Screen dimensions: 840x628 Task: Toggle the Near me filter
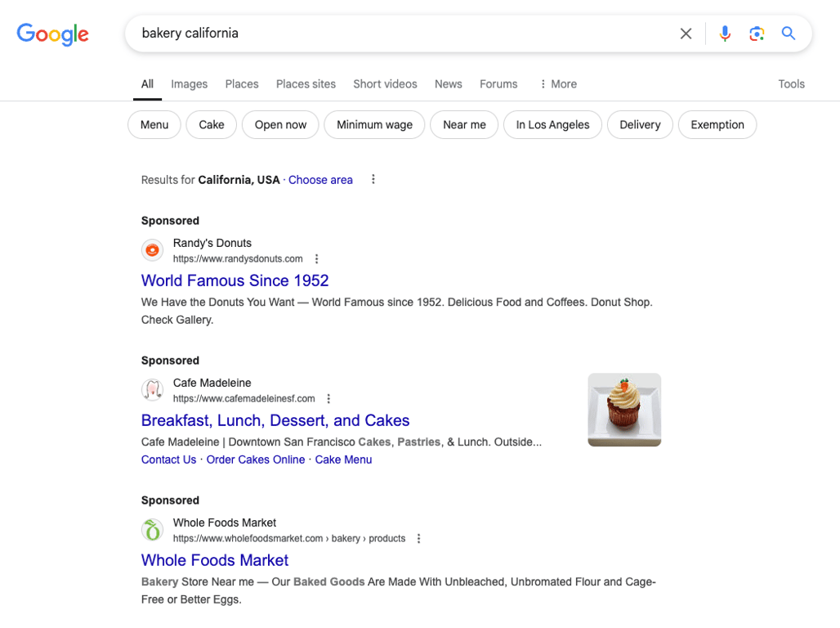pos(464,124)
